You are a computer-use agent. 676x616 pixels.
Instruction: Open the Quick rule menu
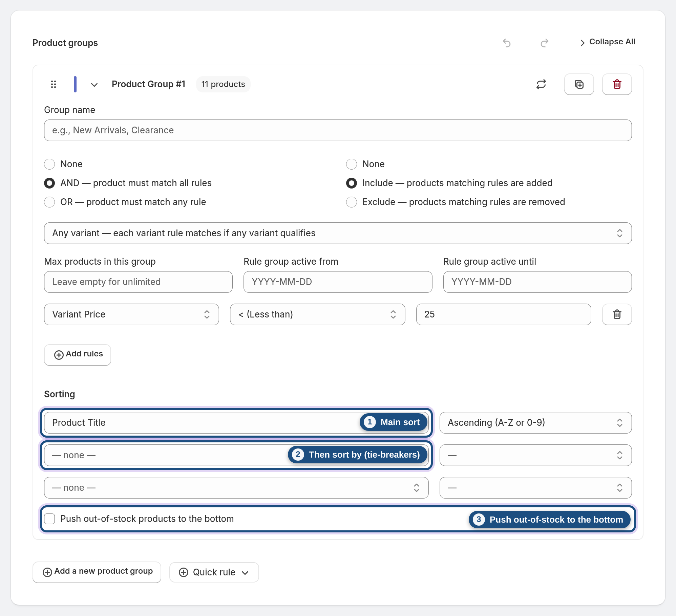coord(214,572)
